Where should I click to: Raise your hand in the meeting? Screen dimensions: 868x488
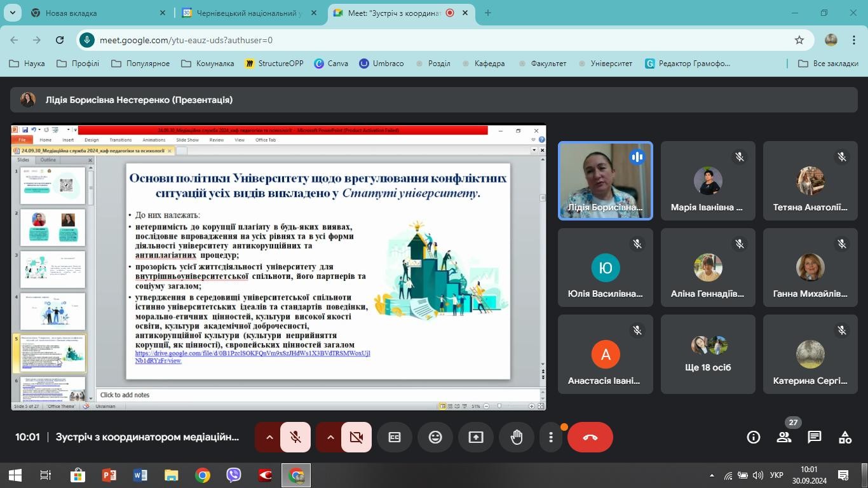tap(517, 437)
